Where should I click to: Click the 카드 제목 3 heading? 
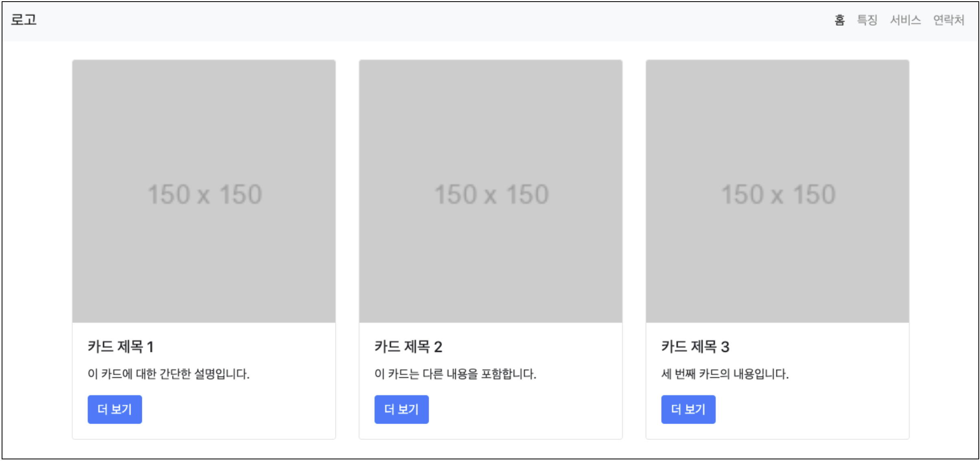click(x=695, y=347)
